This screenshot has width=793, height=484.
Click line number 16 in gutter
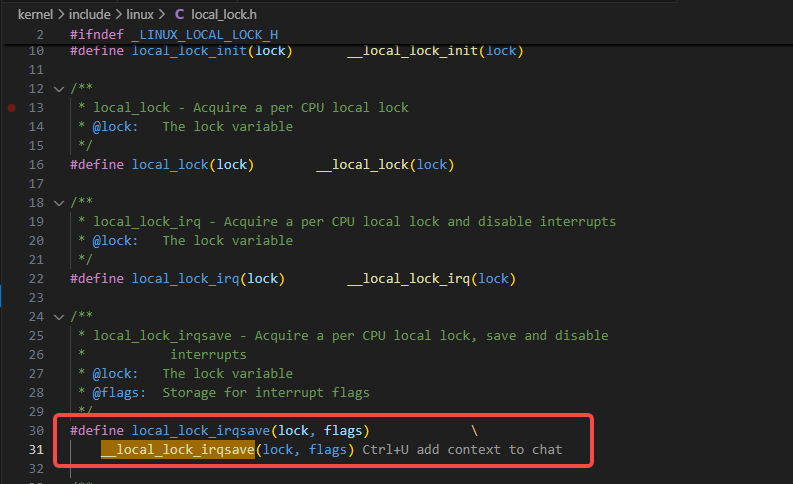(x=36, y=165)
